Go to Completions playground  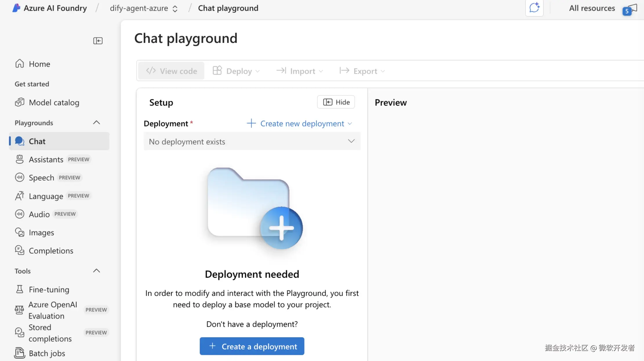click(x=51, y=251)
